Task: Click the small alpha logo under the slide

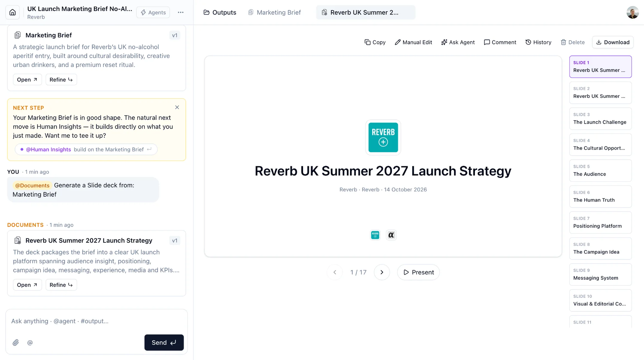Action: tap(391, 235)
